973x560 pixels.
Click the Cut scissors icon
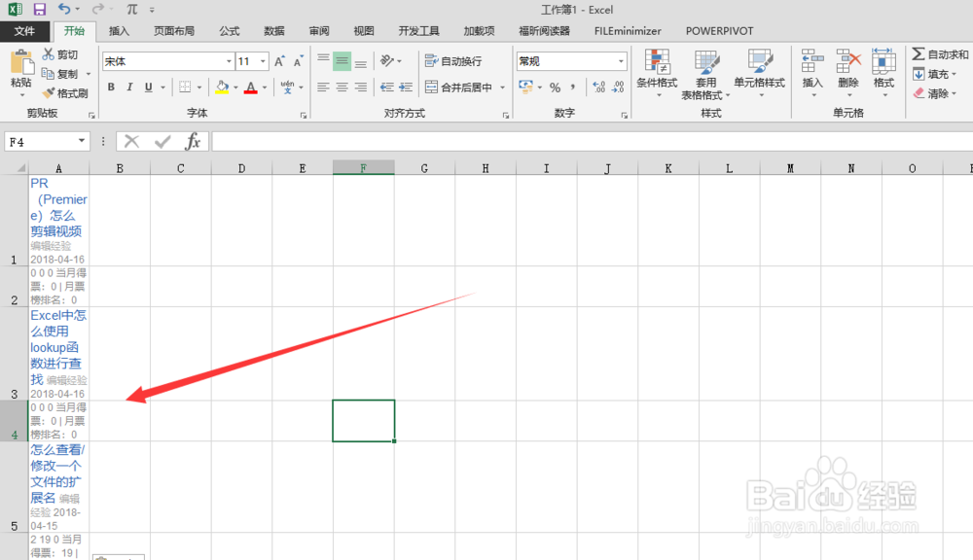48,54
